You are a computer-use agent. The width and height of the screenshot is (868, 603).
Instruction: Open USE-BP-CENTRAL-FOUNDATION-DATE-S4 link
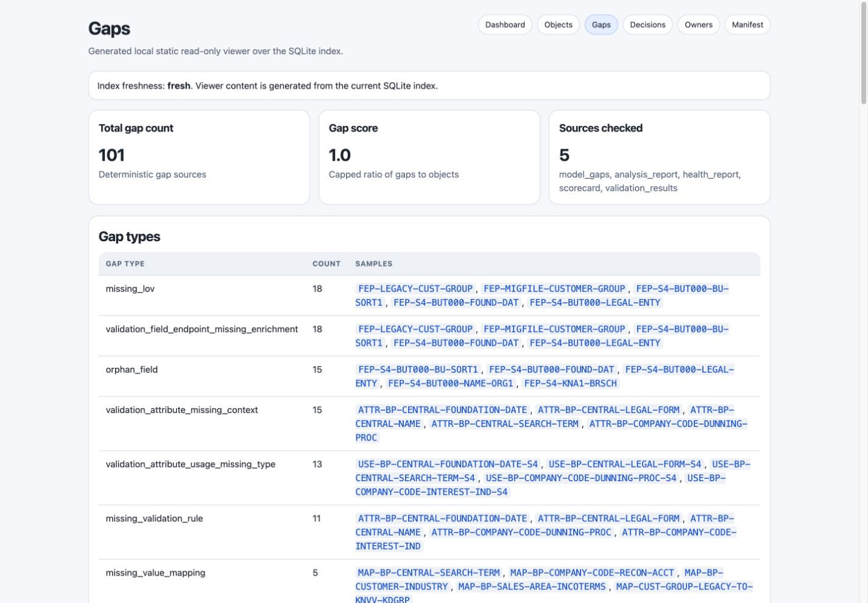(x=448, y=464)
